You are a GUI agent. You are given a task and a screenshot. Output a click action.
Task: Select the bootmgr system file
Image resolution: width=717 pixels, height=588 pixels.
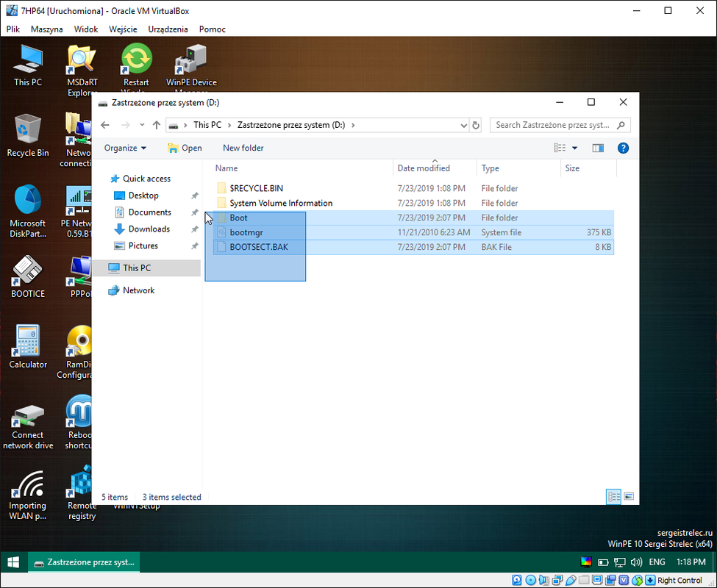pyautogui.click(x=413, y=232)
